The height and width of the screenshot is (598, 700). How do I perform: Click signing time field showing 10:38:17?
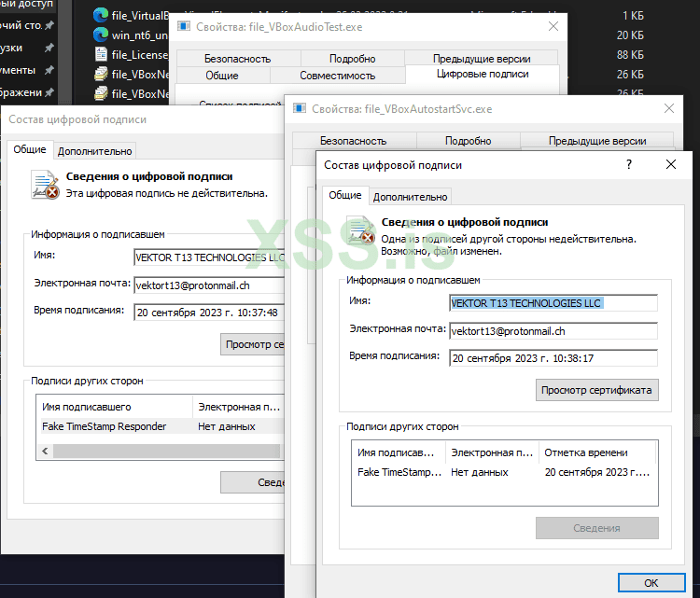coord(553,358)
